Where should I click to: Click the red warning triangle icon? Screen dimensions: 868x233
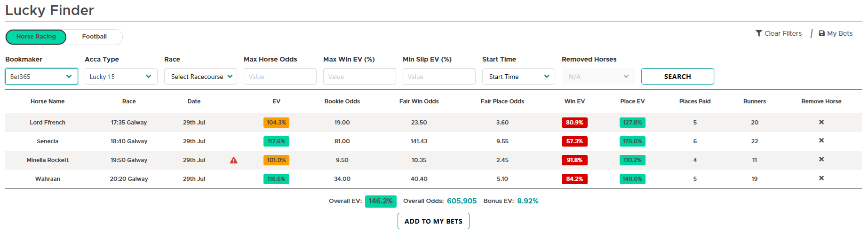(x=233, y=160)
